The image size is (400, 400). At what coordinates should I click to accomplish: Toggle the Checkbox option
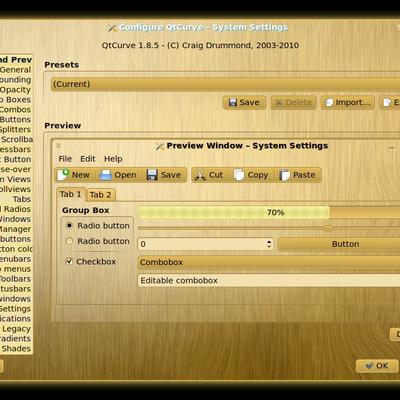click(69, 261)
